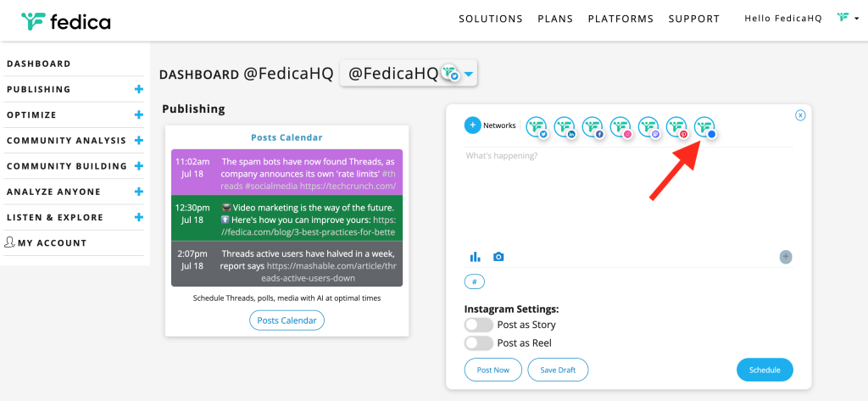The height and width of the screenshot is (401, 868).
Task: Click the Schedule button
Action: 765,370
